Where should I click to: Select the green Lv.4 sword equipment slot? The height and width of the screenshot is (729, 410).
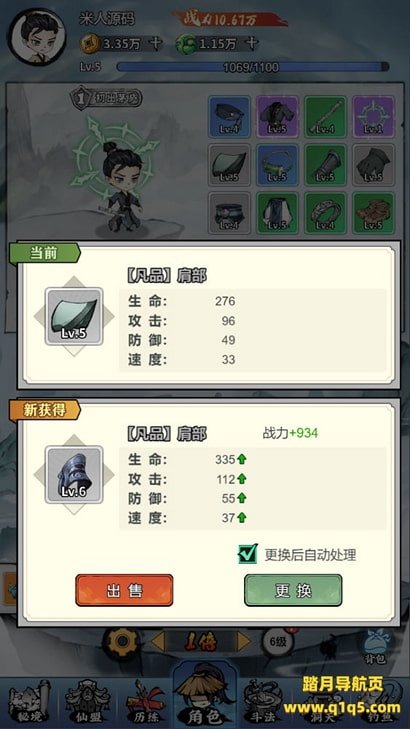(325, 117)
